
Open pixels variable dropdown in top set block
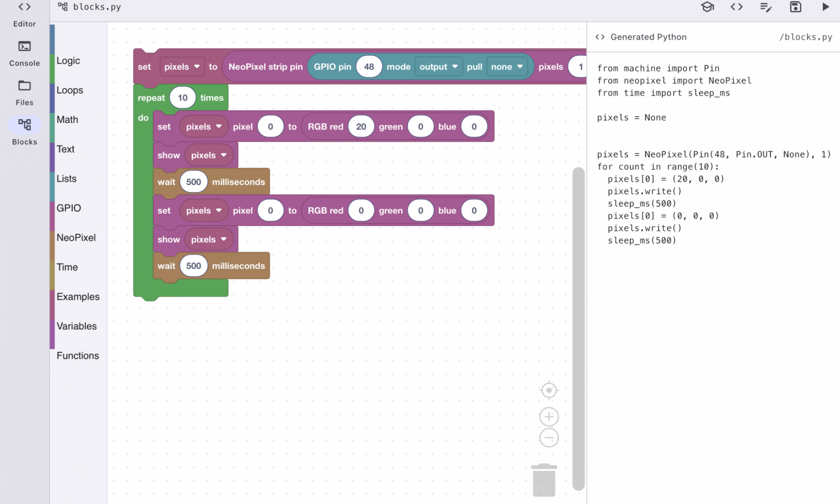point(182,67)
